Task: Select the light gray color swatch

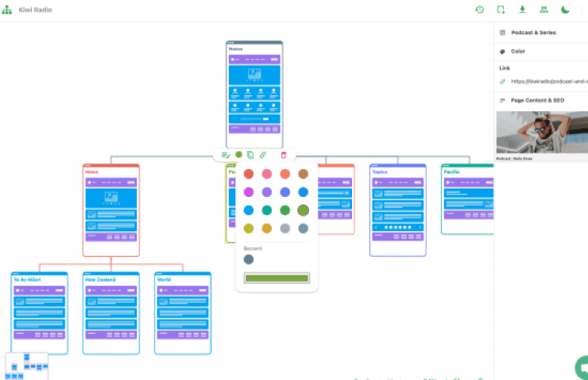Action: [x=285, y=228]
